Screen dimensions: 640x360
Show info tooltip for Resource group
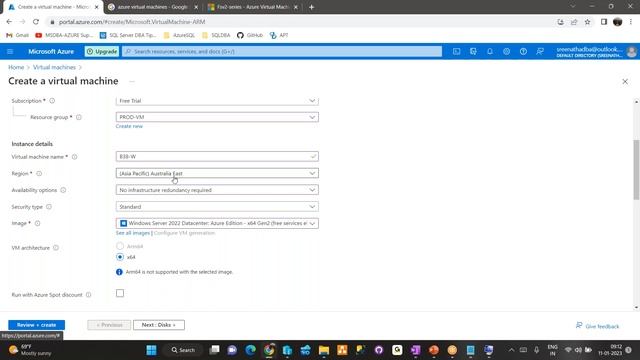(x=79, y=117)
